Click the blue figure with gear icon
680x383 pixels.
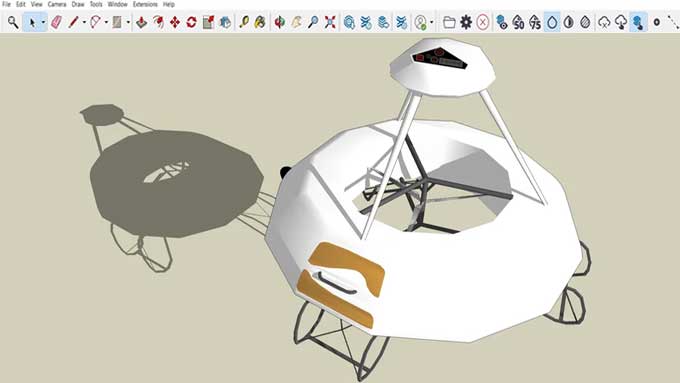pos(502,22)
